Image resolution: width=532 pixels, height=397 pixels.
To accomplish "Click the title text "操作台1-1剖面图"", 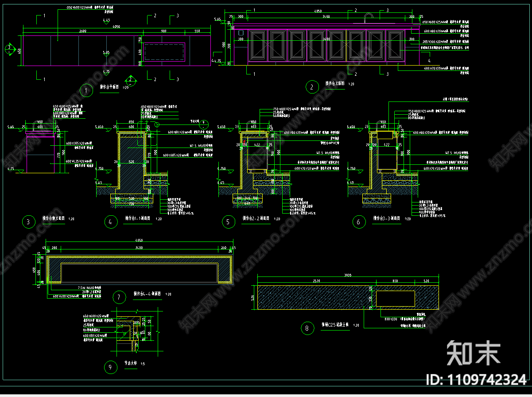I will (138, 218).
